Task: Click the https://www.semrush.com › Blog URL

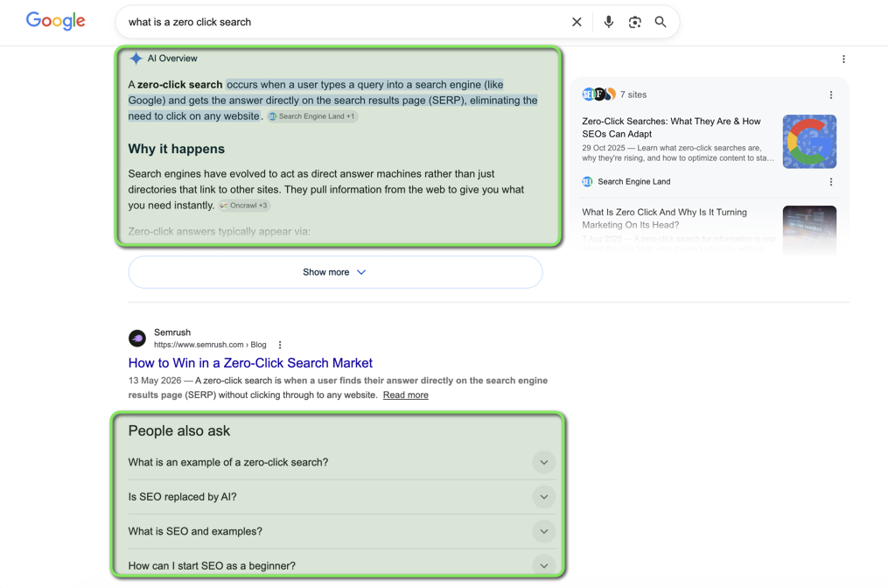Action: [x=210, y=345]
